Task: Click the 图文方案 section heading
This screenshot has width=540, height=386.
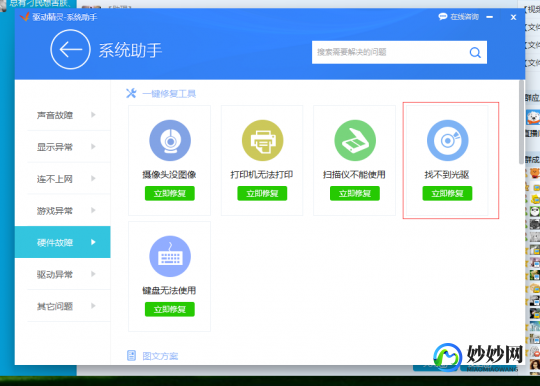Action: tap(160, 356)
